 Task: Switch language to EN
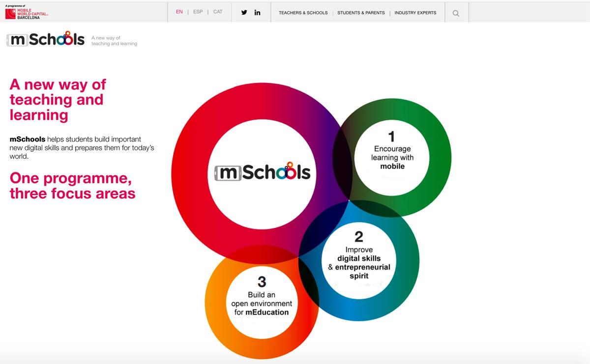click(179, 12)
